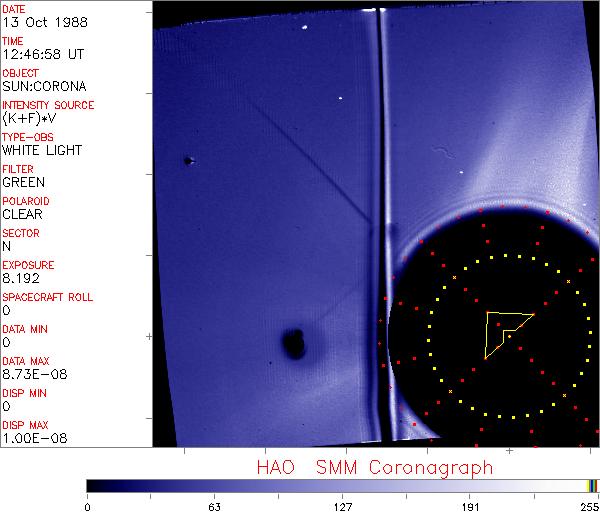Image resolution: width=600 pixels, height=512 pixels.
Task: Click the DISP MAX value '1.00E-08'
Action: [32, 439]
